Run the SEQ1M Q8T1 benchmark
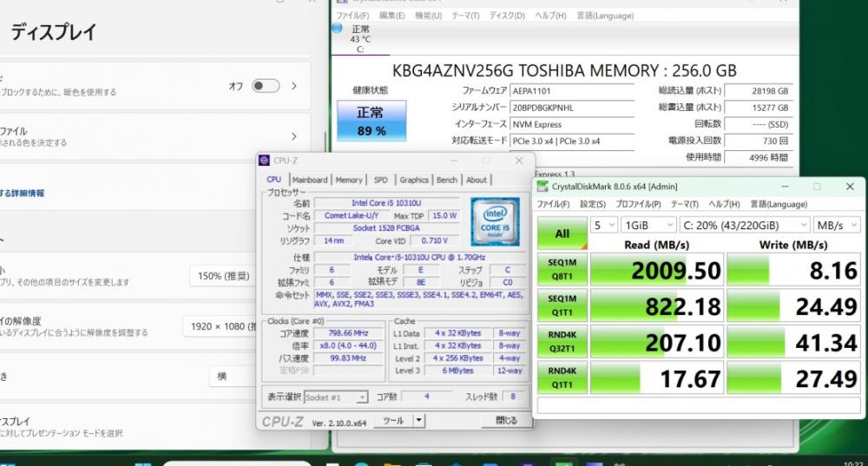Image resolution: width=868 pixels, height=466 pixels. coord(562,270)
